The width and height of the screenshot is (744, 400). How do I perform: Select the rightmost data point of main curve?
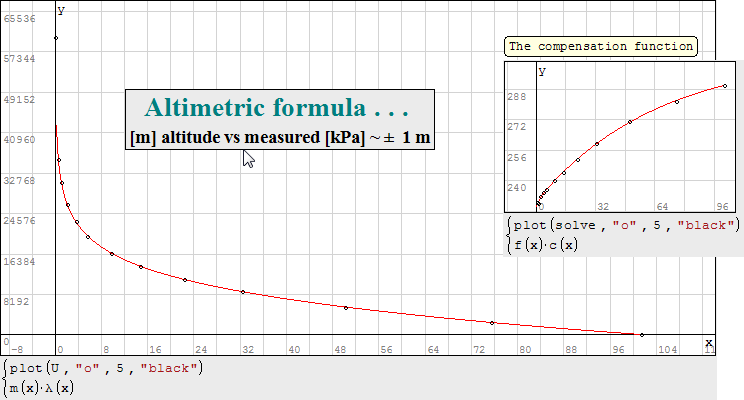tap(641, 335)
